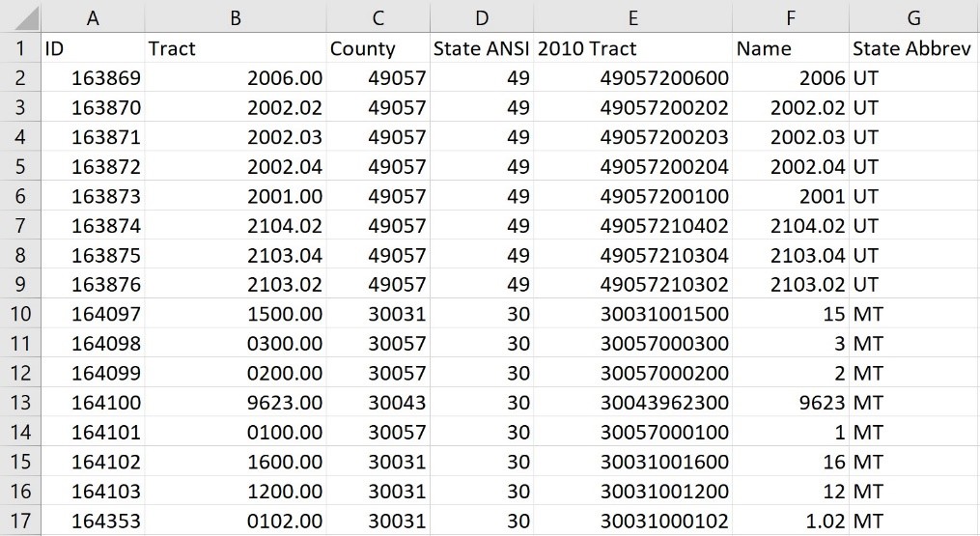980x536 pixels.
Task: Select row 5 header
Action: pos(20,166)
